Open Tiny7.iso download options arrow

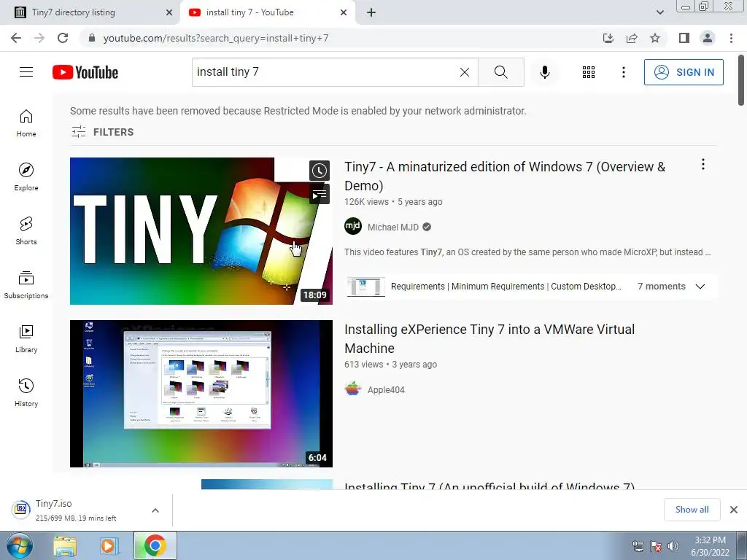tap(155, 510)
